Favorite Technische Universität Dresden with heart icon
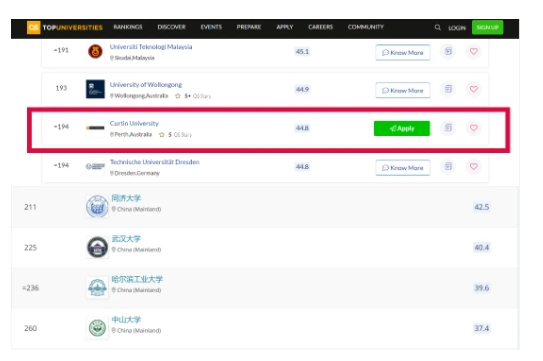 [474, 167]
